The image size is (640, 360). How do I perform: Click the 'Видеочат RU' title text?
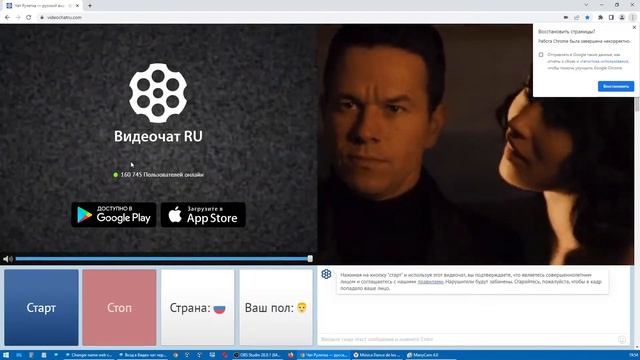point(158,136)
